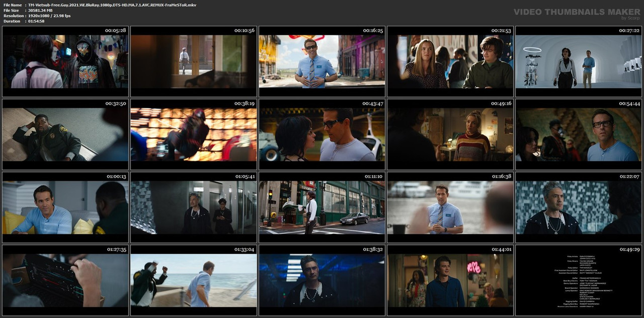Screen dimensions: 644x318
Task: Select the thumbnail at 01:00:13
Action: [65, 207]
